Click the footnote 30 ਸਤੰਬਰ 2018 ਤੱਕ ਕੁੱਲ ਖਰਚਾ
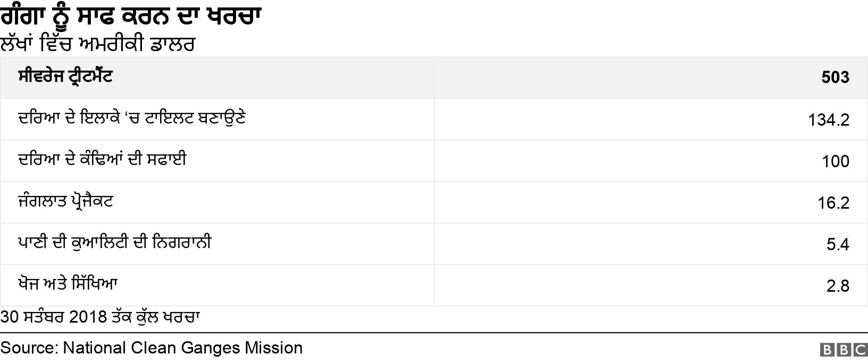This screenshot has height=362, width=868. [100, 317]
